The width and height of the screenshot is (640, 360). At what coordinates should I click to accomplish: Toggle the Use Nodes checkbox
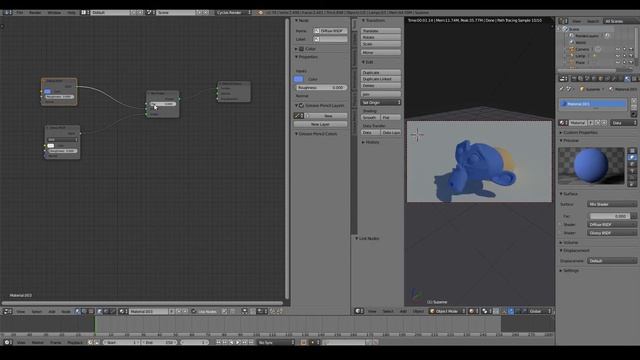point(194,311)
